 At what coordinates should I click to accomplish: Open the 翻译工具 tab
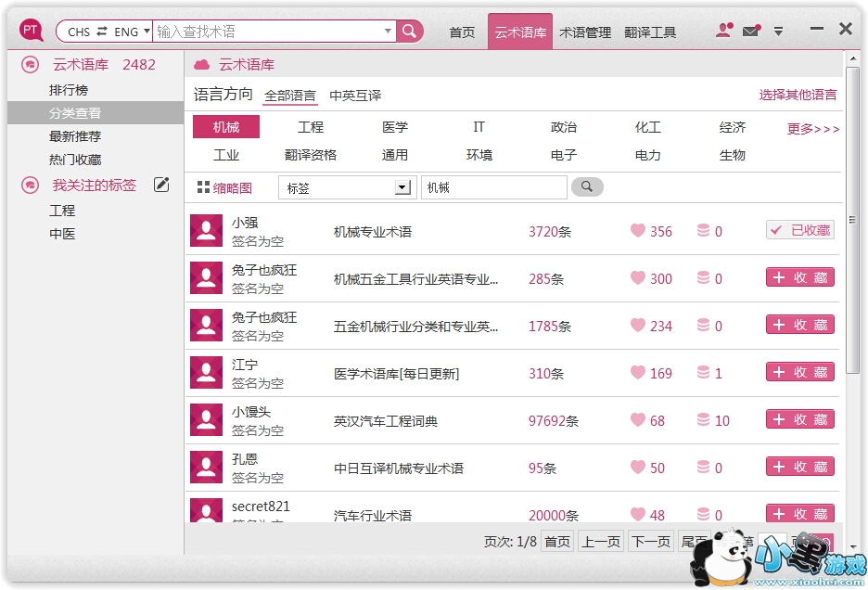pyautogui.click(x=650, y=32)
